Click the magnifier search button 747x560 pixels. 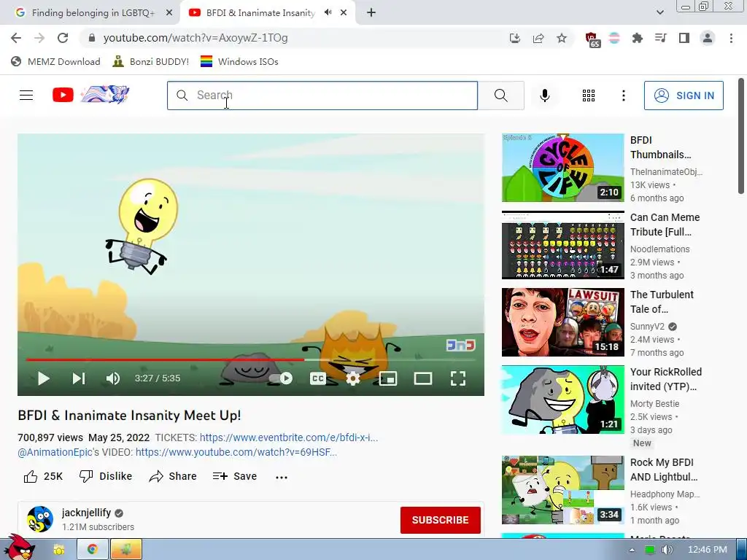coord(500,96)
